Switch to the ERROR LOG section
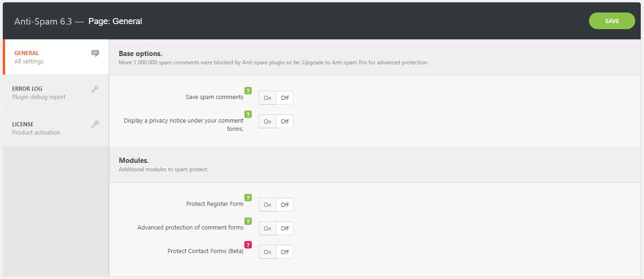 (46, 93)
